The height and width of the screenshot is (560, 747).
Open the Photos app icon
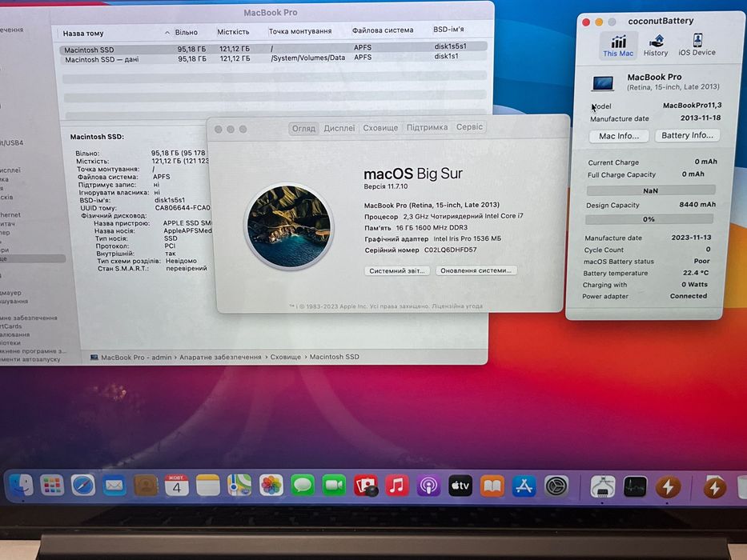pyautogui.click(x=271, y=486)
